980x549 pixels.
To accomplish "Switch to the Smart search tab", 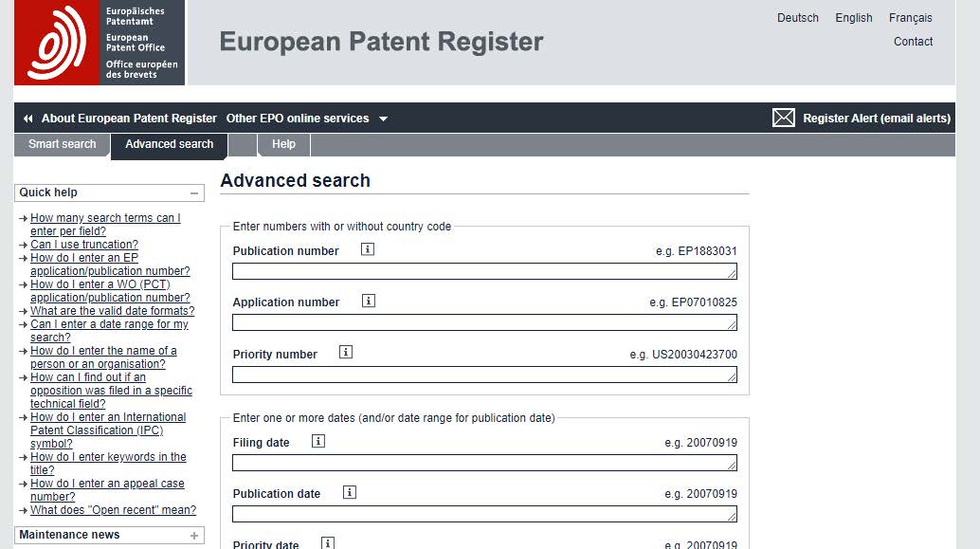I will pos(61,144).
